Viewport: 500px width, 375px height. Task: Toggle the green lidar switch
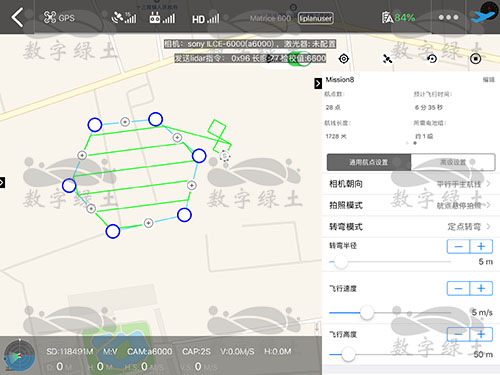pyautogui.click(x=299, y=59)
